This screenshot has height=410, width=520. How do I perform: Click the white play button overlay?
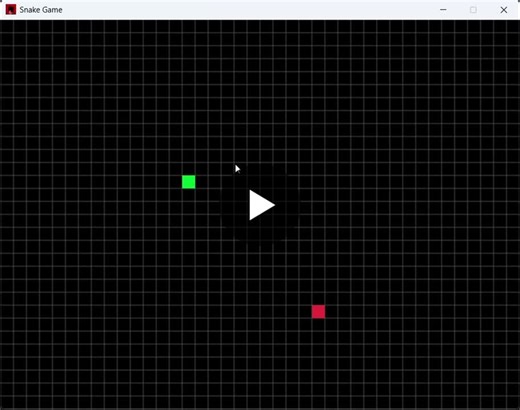point(261,205)
